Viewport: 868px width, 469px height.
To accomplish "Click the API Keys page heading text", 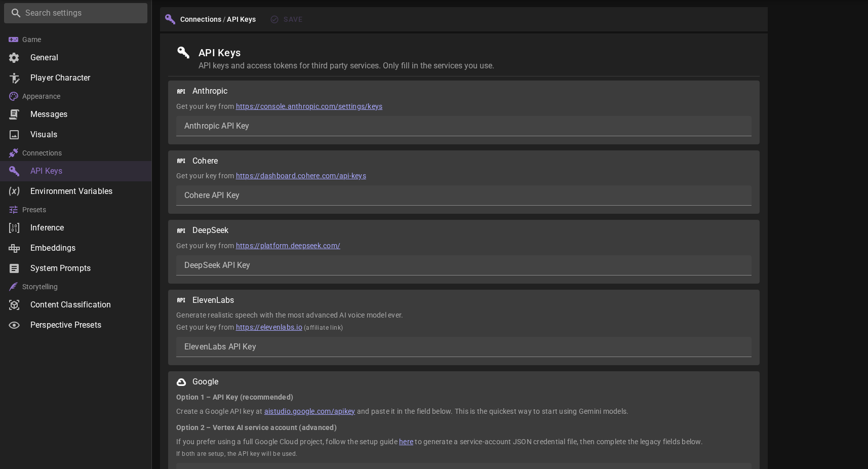I will point(219,53).
